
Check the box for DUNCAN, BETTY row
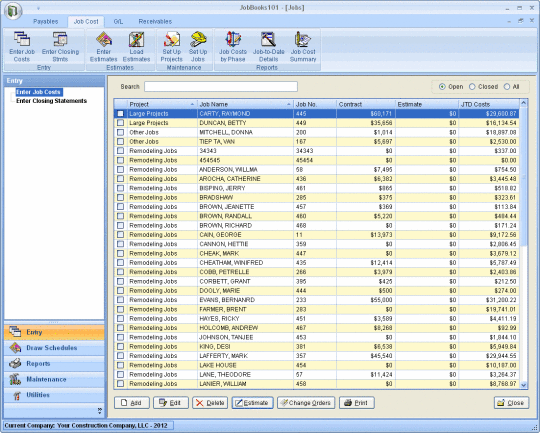click(120, 123)
